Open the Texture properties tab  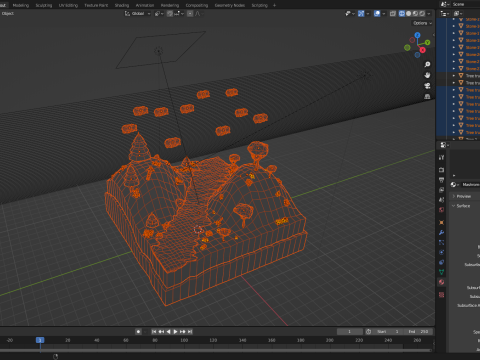[x=441, y=295]
